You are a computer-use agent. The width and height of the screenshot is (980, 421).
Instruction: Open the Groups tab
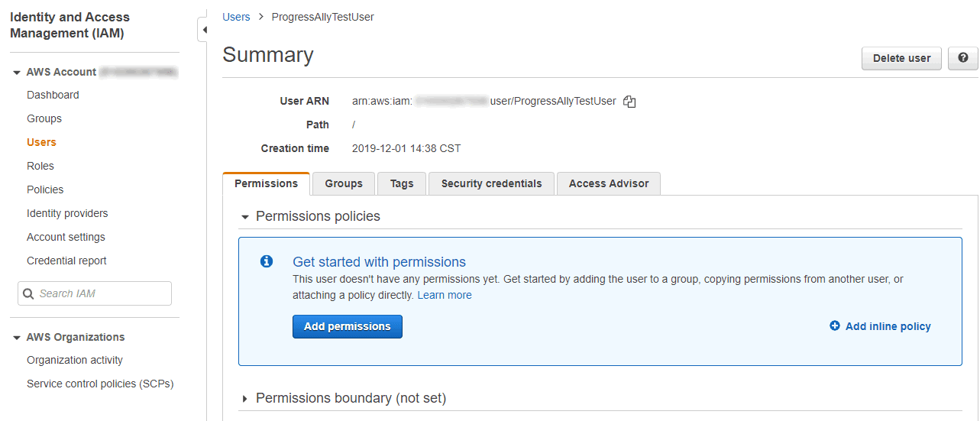344,183
